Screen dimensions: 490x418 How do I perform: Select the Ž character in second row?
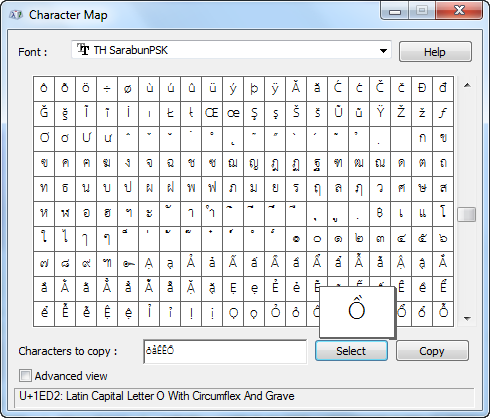pyautogui.click(x=401, y=114)
